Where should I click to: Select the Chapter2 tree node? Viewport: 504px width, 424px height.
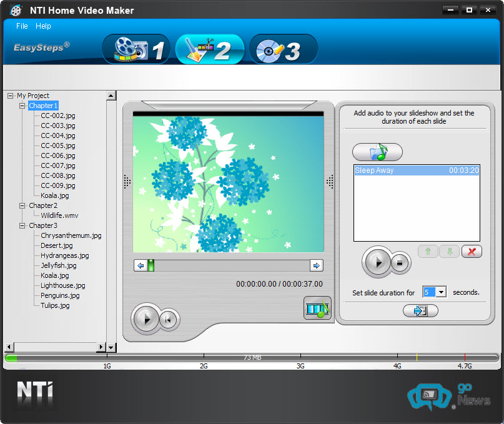point(43,205)
